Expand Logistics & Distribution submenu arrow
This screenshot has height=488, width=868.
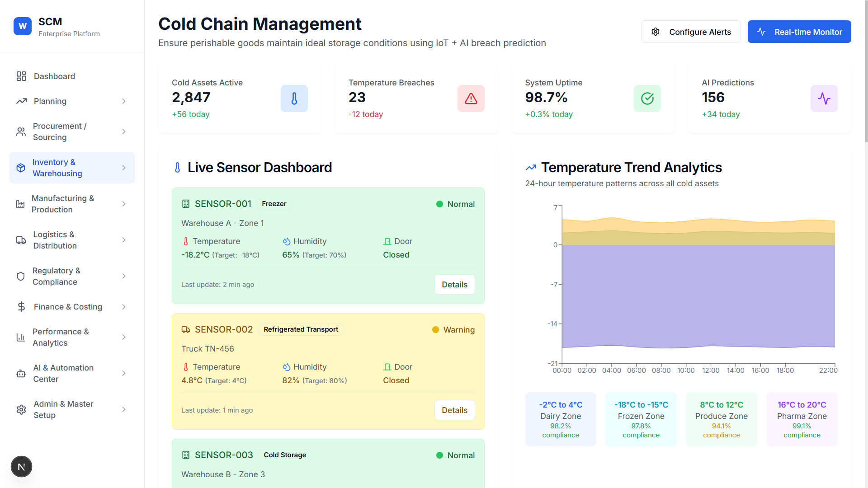(x=124, y=240)
